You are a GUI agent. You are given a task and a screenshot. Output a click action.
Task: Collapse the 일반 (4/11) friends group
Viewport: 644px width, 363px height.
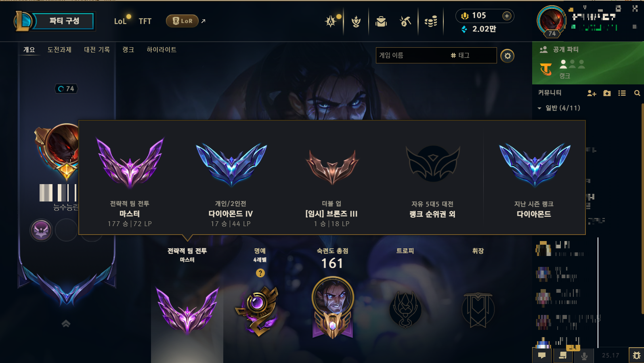(559, 108)
